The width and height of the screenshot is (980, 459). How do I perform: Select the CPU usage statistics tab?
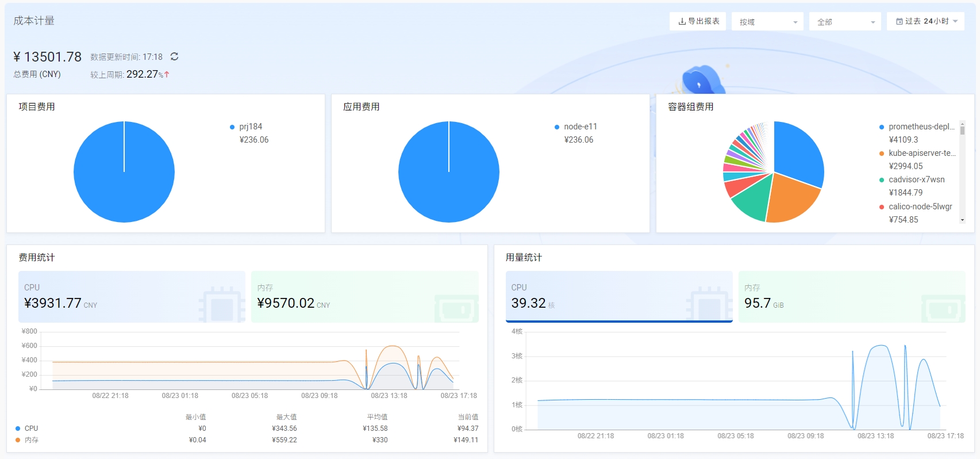(x=618, y=296)
